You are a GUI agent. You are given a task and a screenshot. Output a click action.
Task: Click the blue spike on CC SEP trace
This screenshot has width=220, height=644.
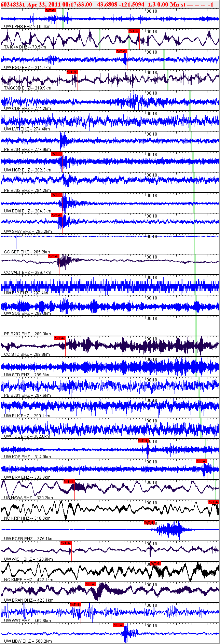click(x=16, y=243)
